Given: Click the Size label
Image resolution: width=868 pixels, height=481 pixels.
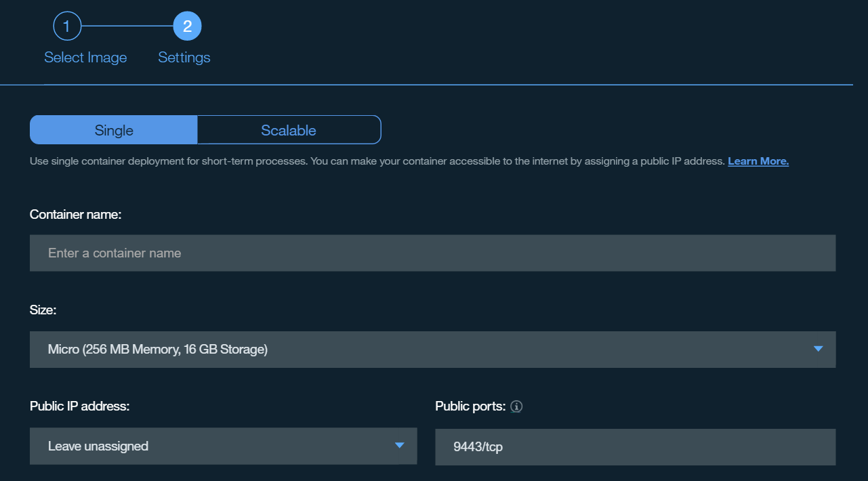Looking at the screenshot, I should click(x=43, y=310).
